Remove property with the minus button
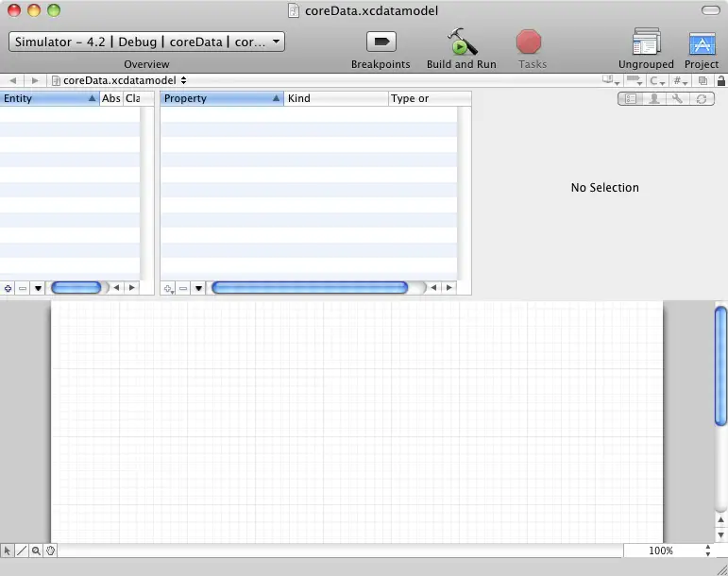 click(183, 288)
